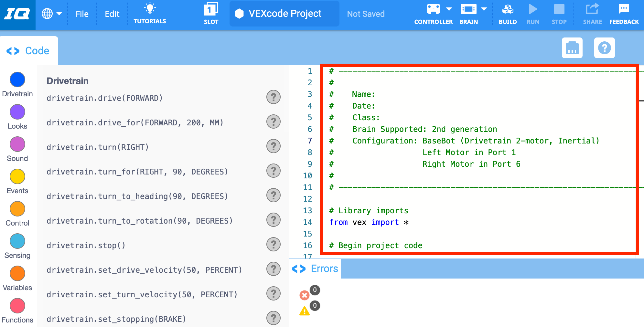Click the device connection icon above the code editor
This screenshot has height=327, width=644.
[572, 48]
